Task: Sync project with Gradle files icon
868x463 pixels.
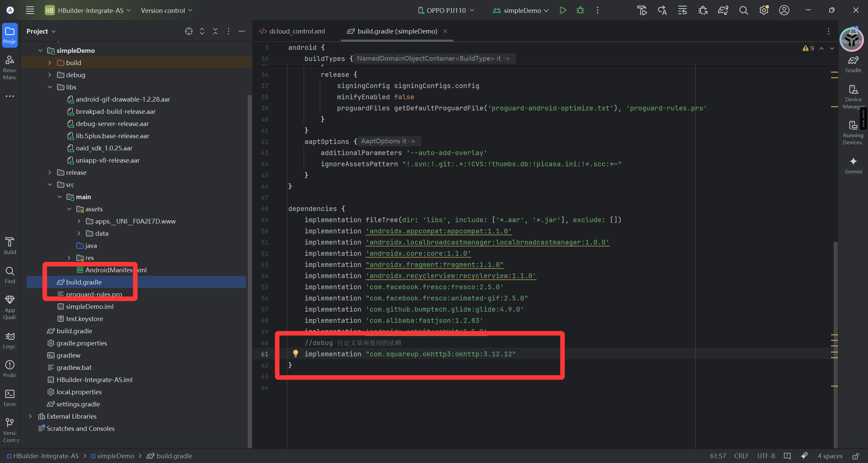Action: pos(723,10)
